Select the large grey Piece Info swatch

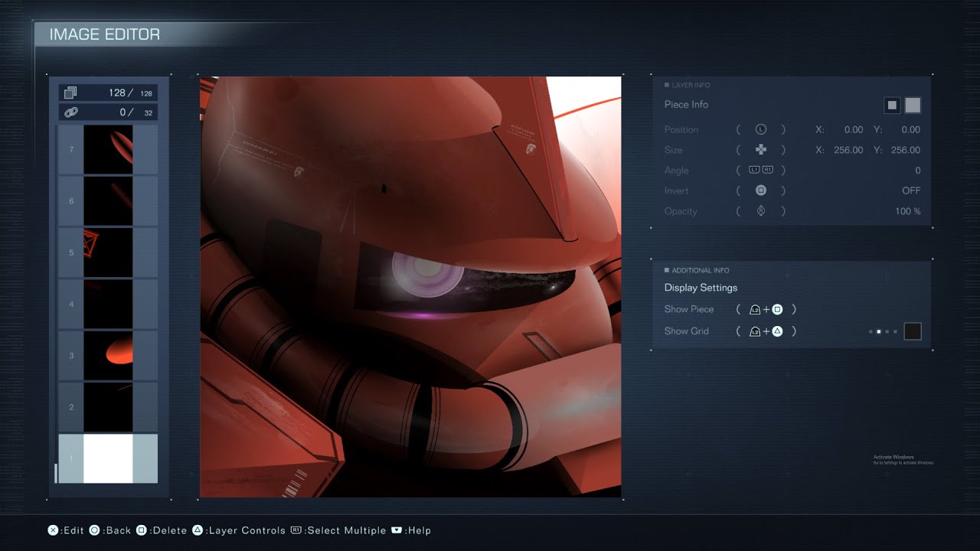click(x=913, y=105)
